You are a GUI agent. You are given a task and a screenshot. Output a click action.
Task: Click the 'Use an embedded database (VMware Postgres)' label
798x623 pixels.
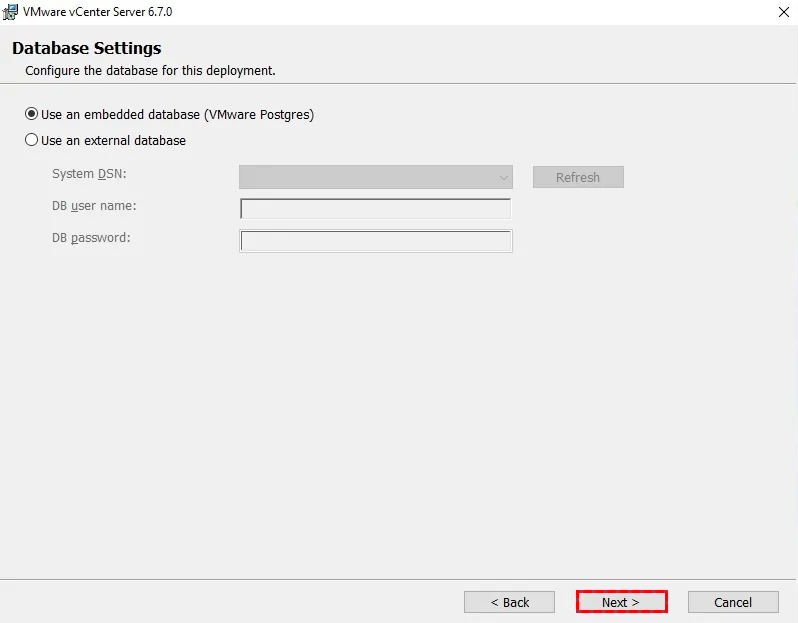point(177,114)
